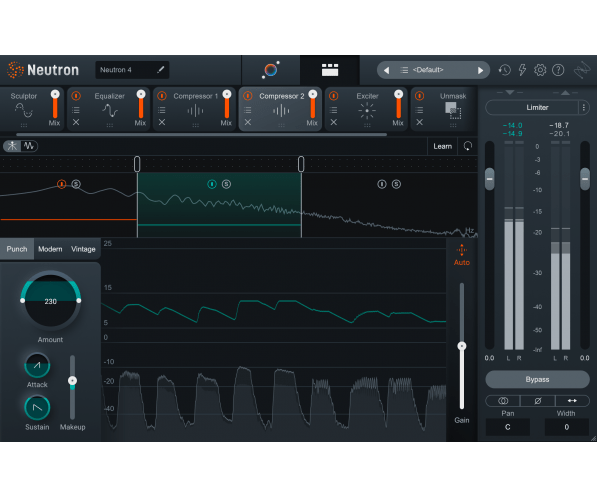The width and height of the screenshot is (597, 497).
Task: Adjust the Sculptor Mix slider
Action: (55, 104)
